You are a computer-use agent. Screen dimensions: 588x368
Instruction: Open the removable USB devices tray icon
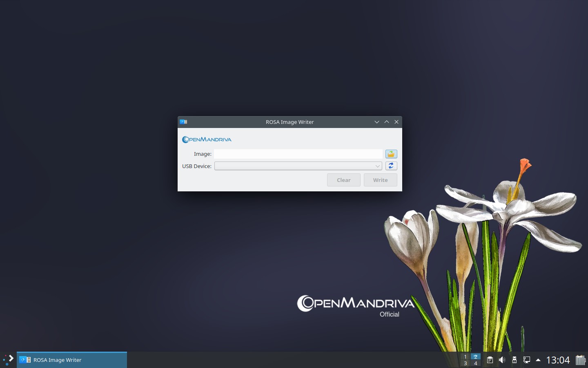(514, 360)
